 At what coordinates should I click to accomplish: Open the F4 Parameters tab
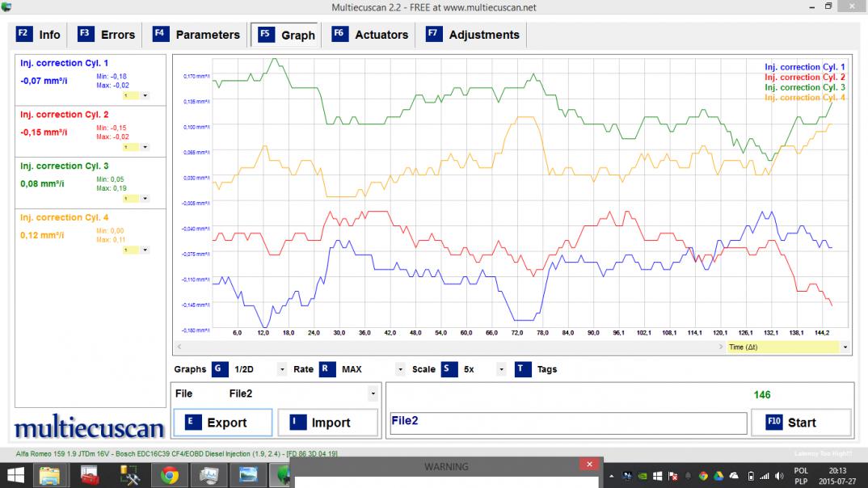197,35
